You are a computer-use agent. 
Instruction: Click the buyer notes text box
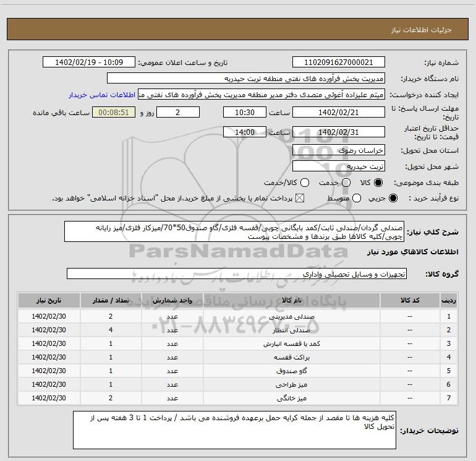point(234,430)
